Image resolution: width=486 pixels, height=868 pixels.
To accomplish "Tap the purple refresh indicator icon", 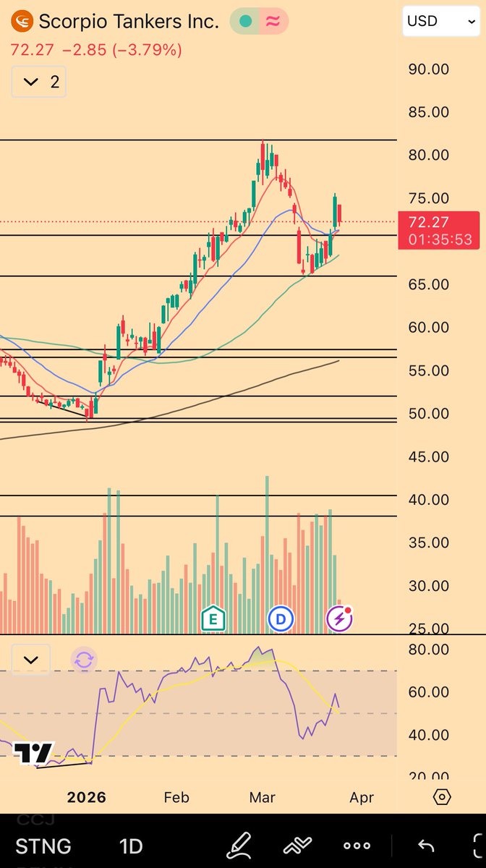I will pos(84,660).
